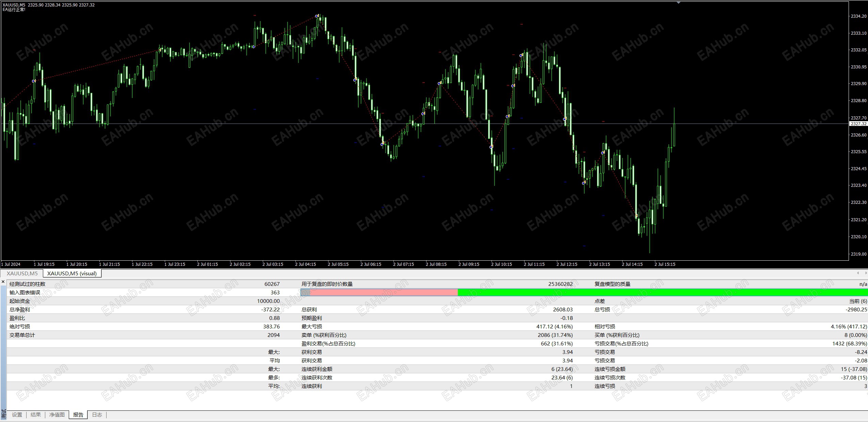Viewport: 868px width, 422px height.
Task: Show the 净值图 equity graph tab
Action: (57, 415)
